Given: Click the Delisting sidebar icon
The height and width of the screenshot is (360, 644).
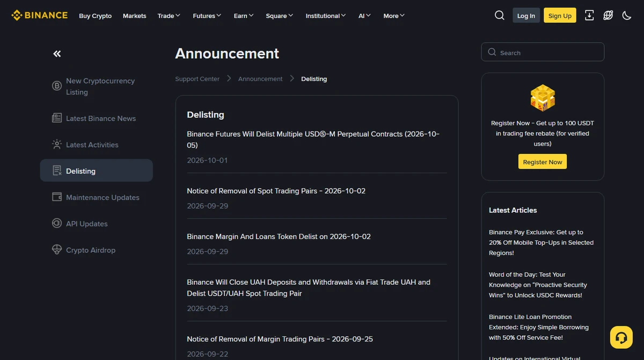Looking at the screenshot, I should [56, 171].
